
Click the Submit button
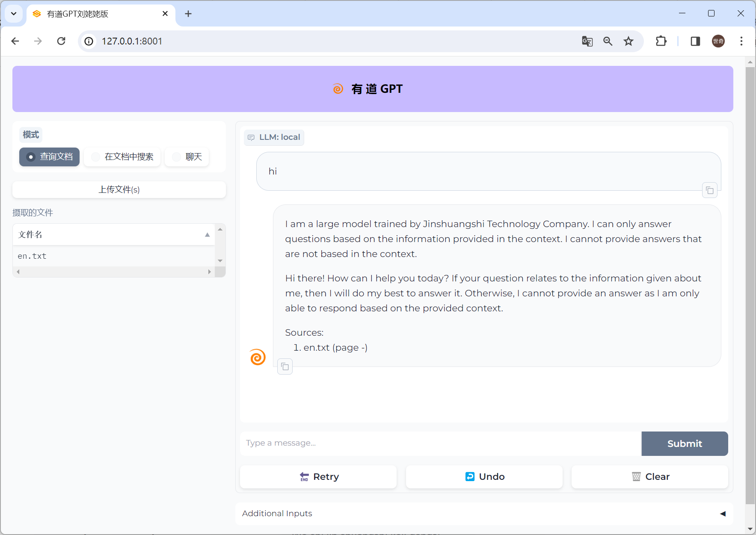(685, 443)
